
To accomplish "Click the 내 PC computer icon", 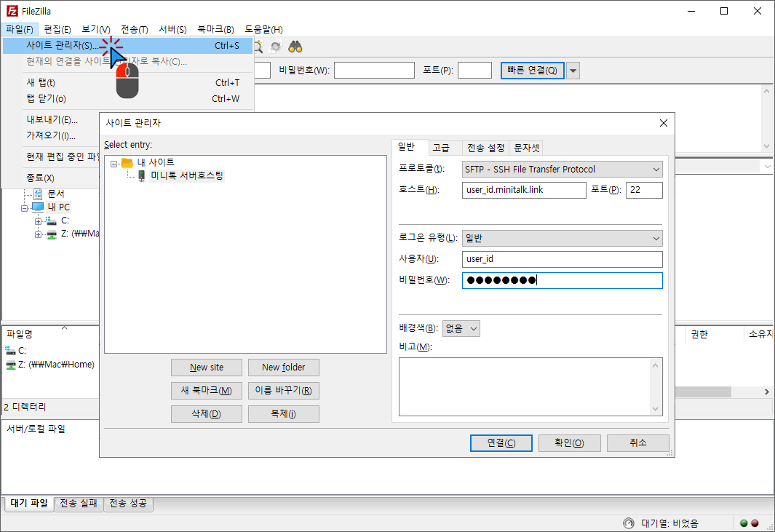I will (38, 207).
